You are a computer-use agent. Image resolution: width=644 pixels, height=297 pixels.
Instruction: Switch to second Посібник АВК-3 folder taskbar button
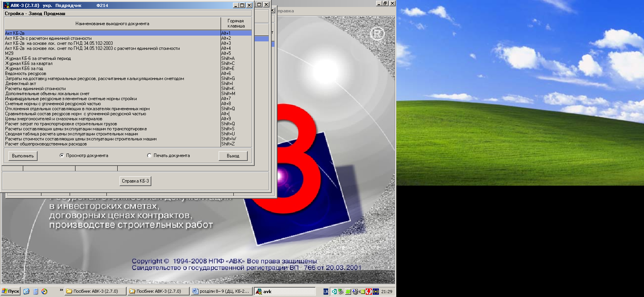[x=159, y=291]
